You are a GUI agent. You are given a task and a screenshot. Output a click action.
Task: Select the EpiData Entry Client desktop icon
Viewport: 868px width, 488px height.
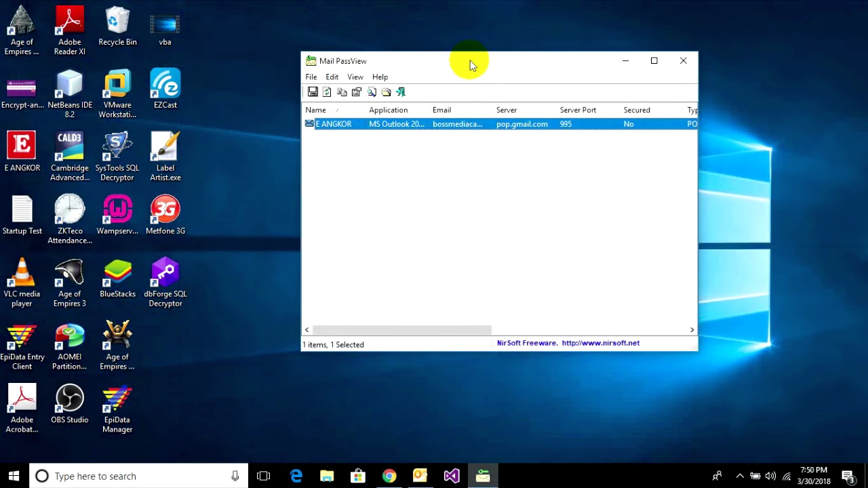tap(22, 346)
